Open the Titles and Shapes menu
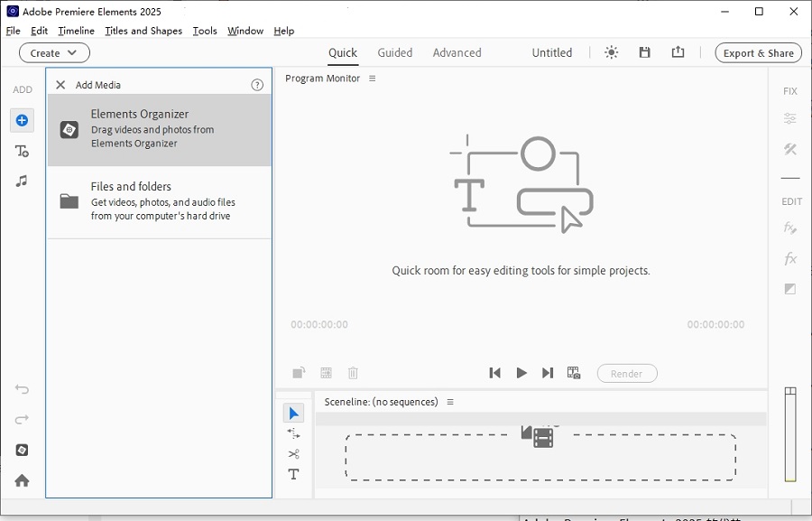Viewport: 812px width, 521px height. tap(143, 31)
